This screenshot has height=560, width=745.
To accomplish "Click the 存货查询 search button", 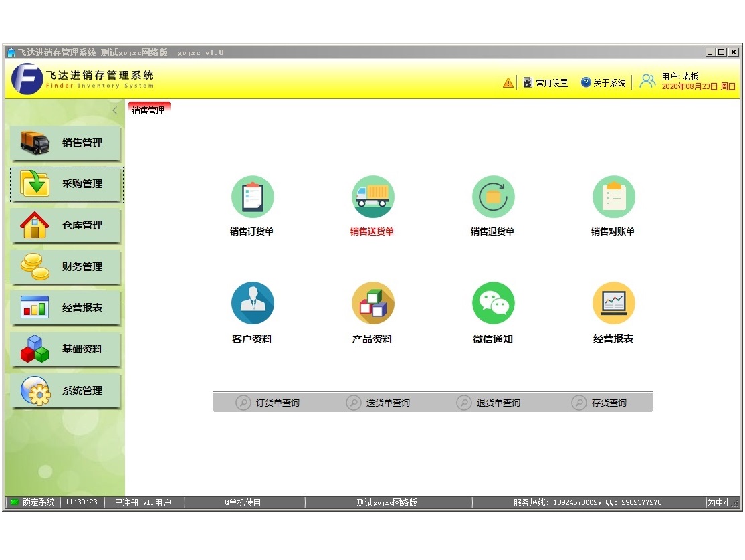I will pos(600,403).
